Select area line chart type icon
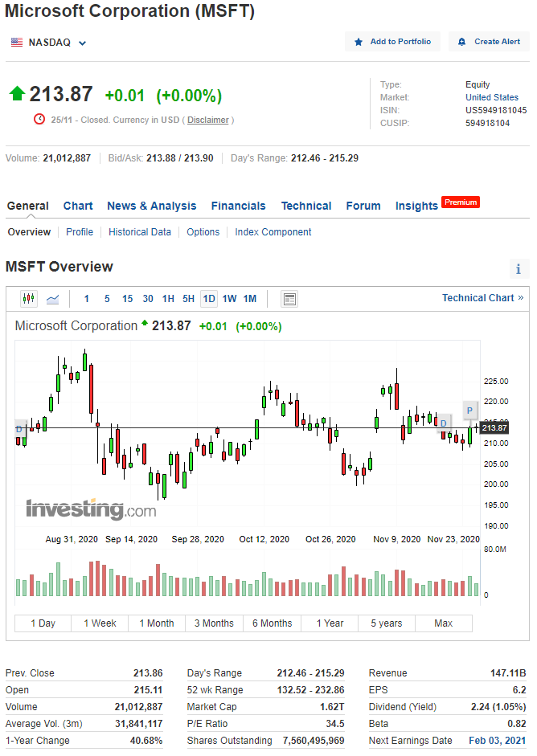Viewport: 537px width, 756px height. [x=52, y=300]
